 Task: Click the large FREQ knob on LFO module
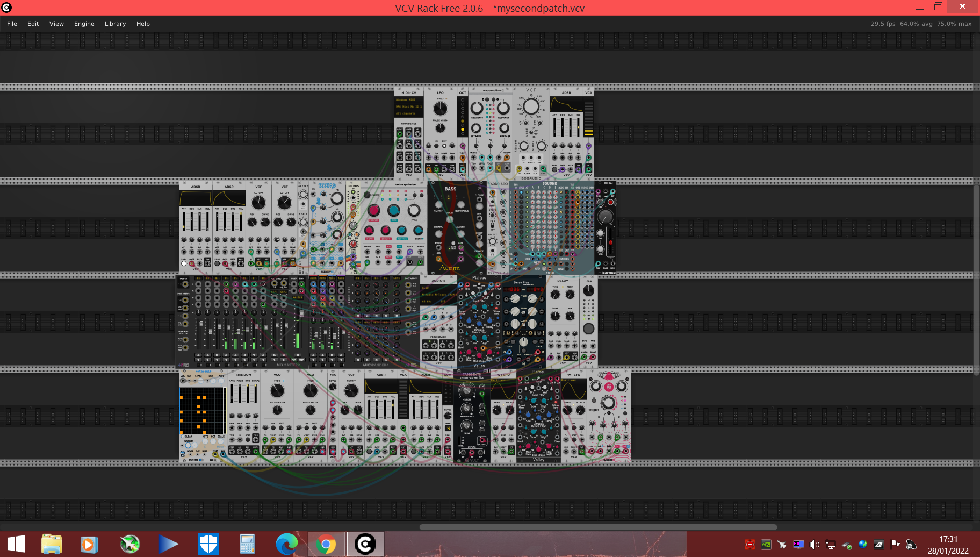point(441,109)
